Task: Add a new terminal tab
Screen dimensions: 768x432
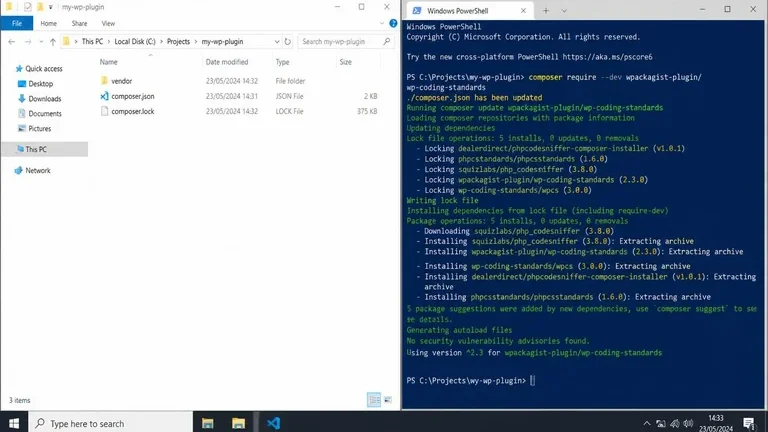Action: tap(546, 11)
